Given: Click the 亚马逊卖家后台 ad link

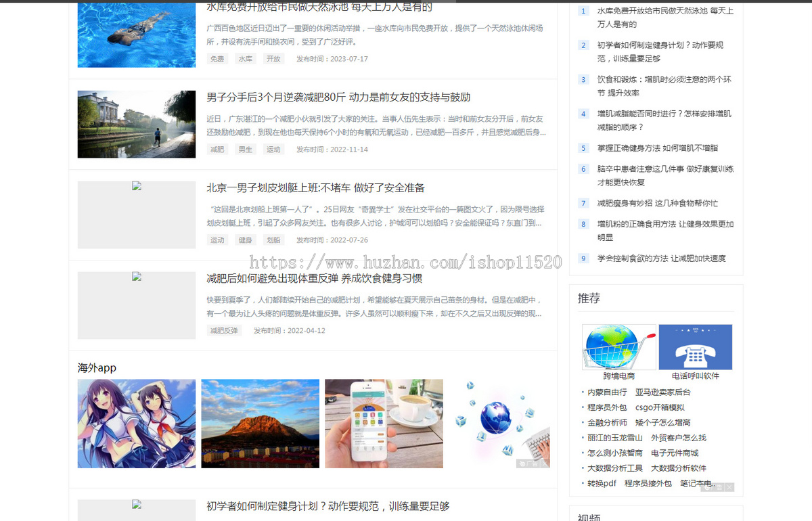Looking at the screenshot, I should (x=663, y=392).
